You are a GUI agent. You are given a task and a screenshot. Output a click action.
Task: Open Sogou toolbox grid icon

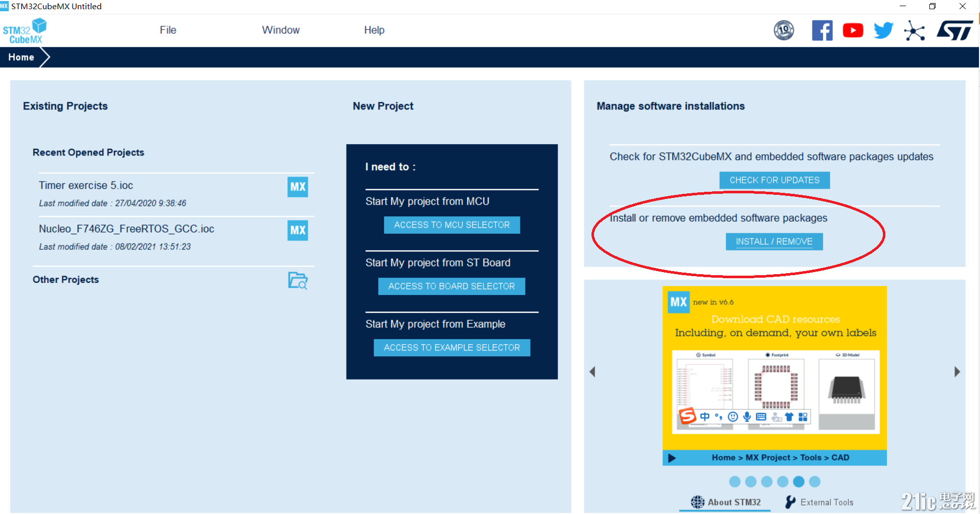[803, 417]
